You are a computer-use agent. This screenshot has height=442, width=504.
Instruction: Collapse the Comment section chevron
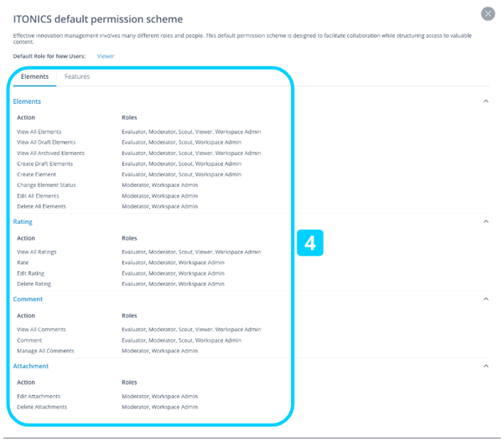click(x=486, y=299)
